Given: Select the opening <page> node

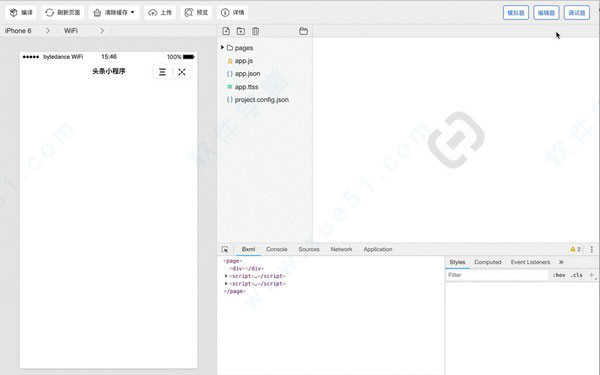Looking at the screenshot, I should [x=233, y=261].
